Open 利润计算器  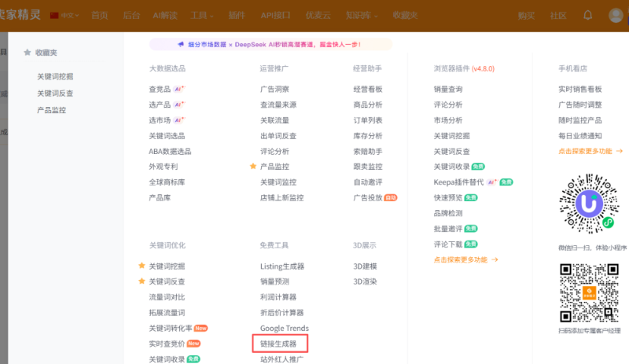[278, 297]
